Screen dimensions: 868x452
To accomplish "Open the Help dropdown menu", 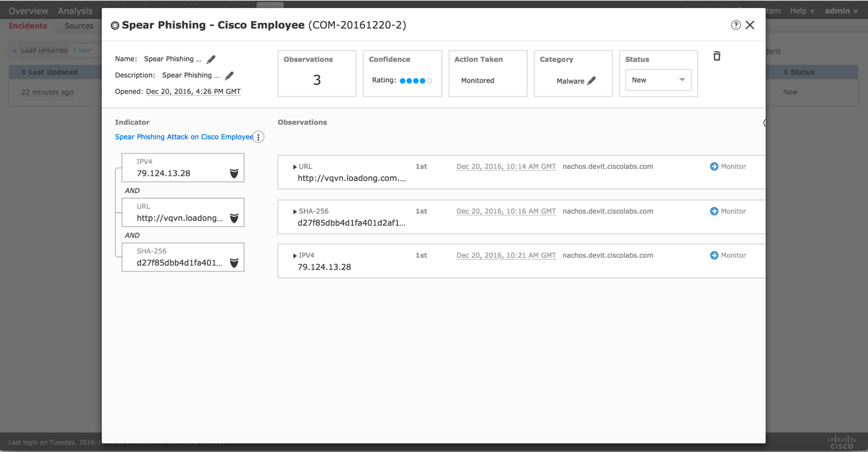I will 802,11.
